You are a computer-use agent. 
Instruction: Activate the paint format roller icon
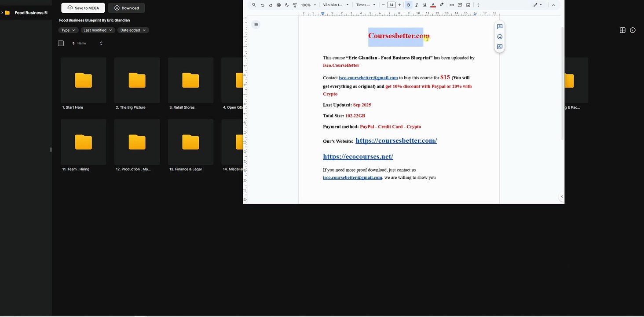tap(295, 5)
